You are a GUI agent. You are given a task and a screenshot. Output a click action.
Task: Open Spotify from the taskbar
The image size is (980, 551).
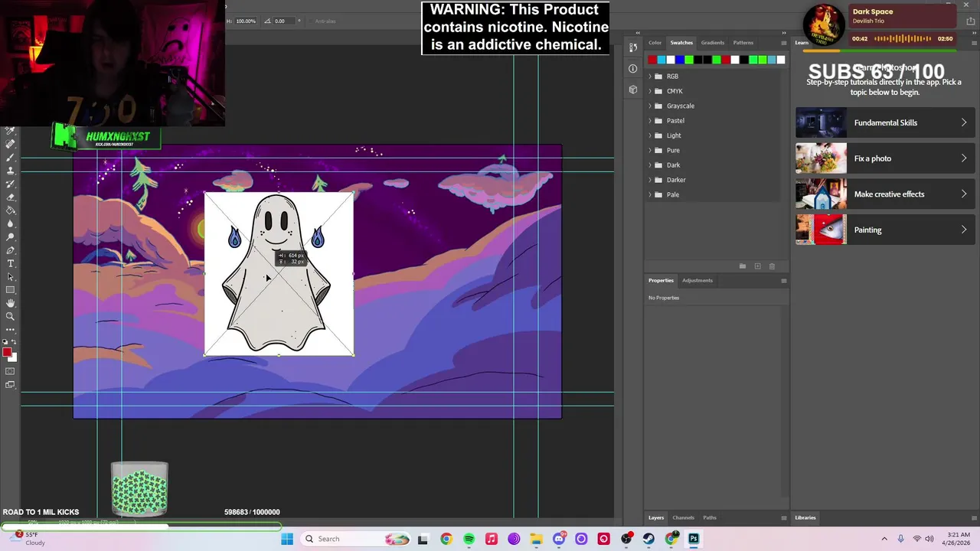click(469, 539)
